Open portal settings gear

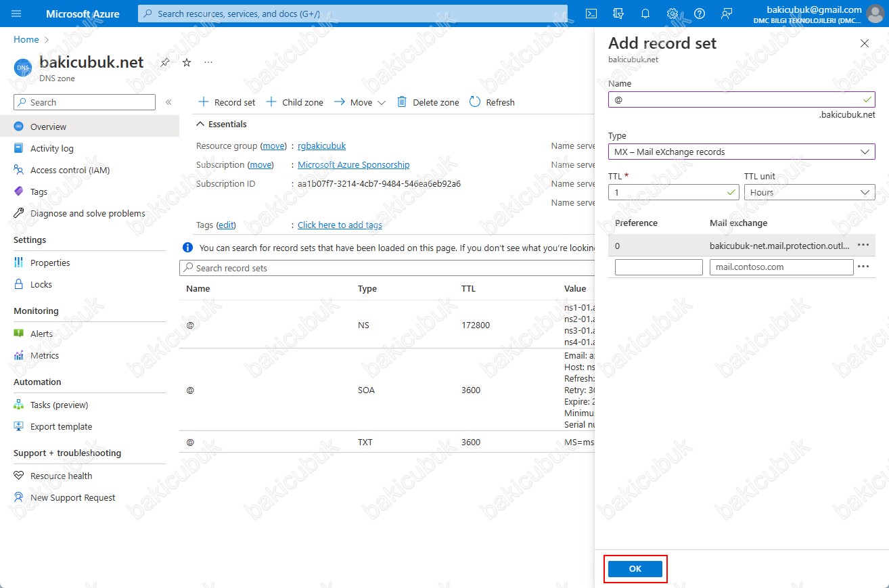(673, 14)
